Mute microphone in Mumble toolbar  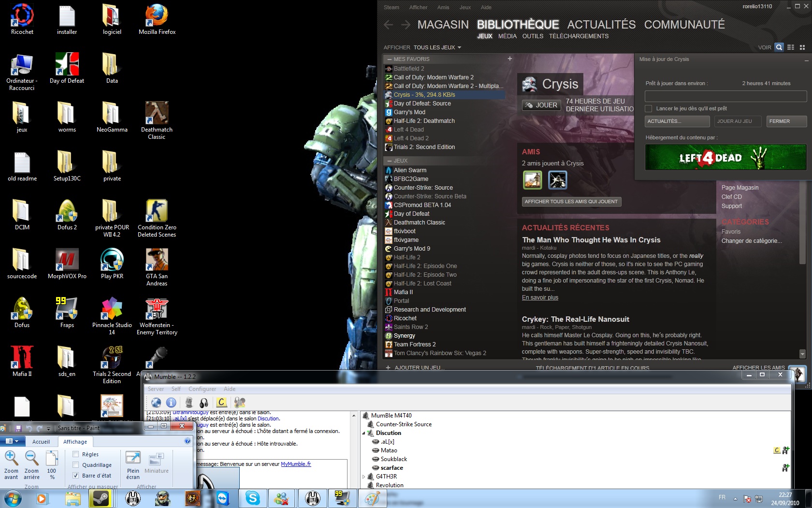189,402
